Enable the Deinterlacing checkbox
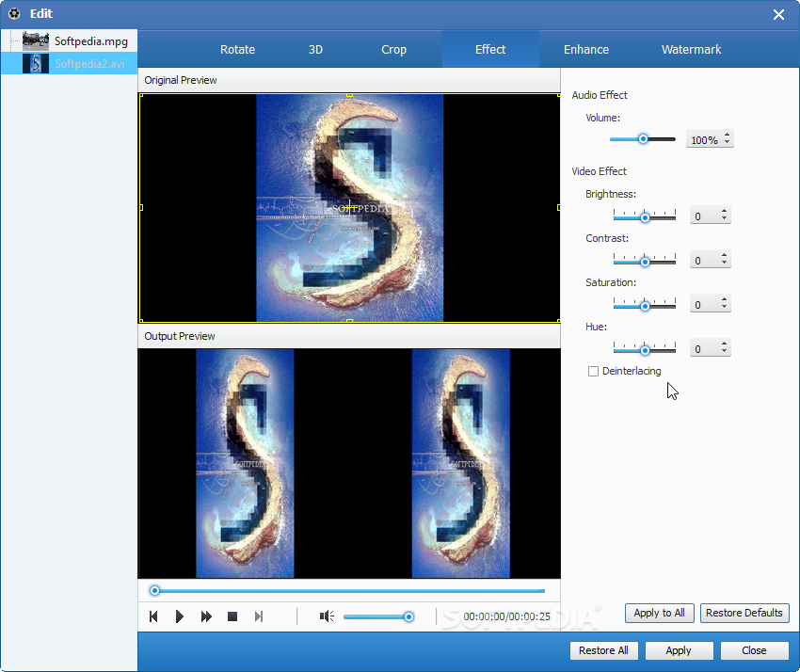The height and width of the screenshot is (672, 800). 593,371
